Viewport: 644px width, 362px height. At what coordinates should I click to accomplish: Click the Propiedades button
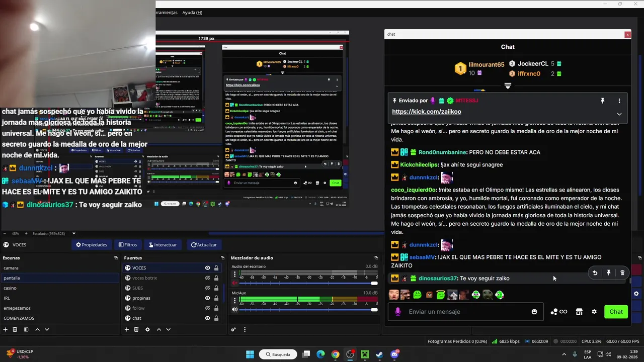click(92, 245)
